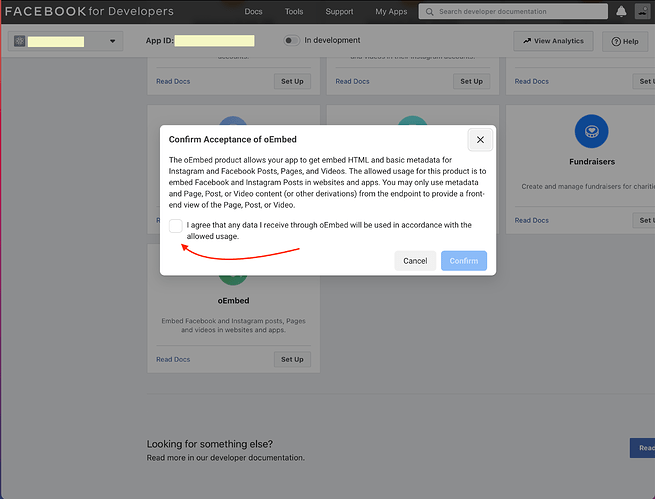Expand the app selector dropdown arrow
Viewport: 655px width, 499px height.
(x=112, y=41)
